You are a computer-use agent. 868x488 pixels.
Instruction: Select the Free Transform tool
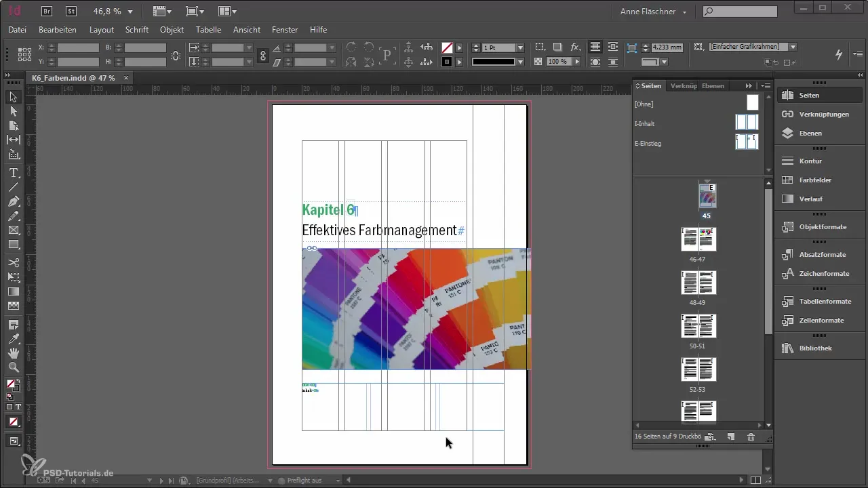14,277
